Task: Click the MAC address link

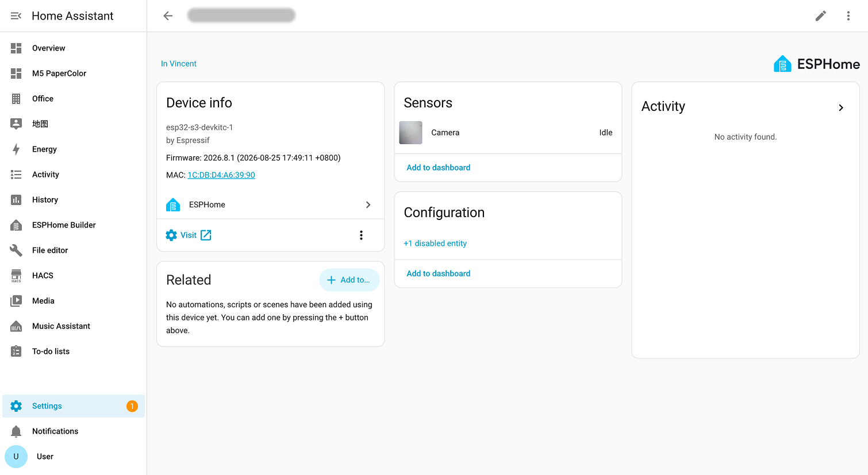Action: pos(221,175)
